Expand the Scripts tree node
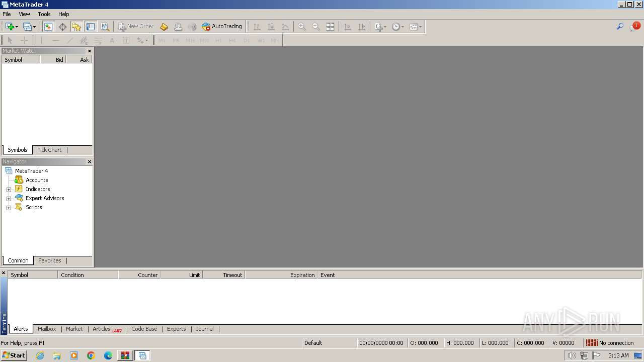This screenshot has width=644, height=362. coord(9,208)
